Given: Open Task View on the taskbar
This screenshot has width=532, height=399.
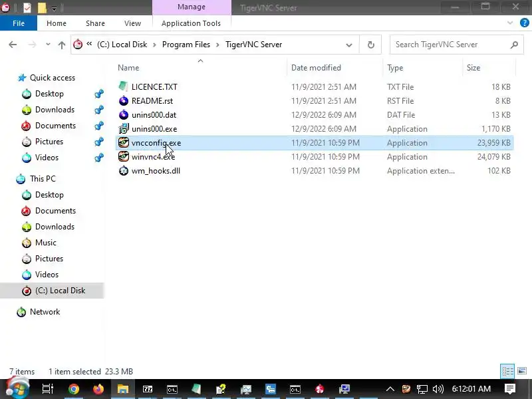Looking at the screenshot, I should click(x=47, y=389).
